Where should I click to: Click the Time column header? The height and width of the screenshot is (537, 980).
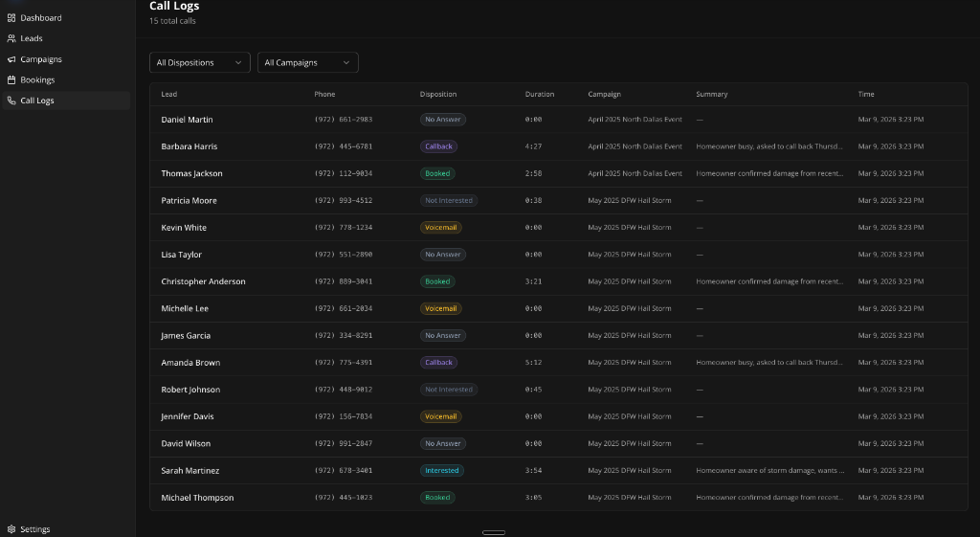coord(866,95)
